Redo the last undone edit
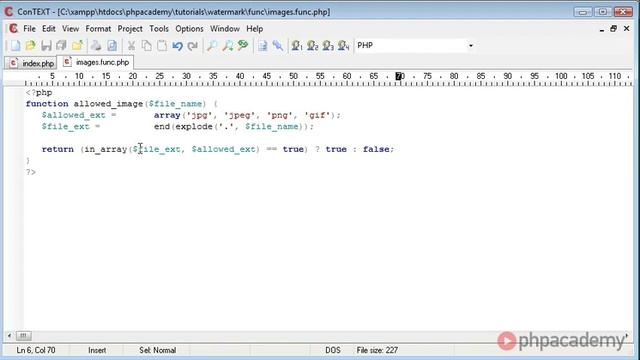This screenshot has width=640, height=360. [193, 45]
